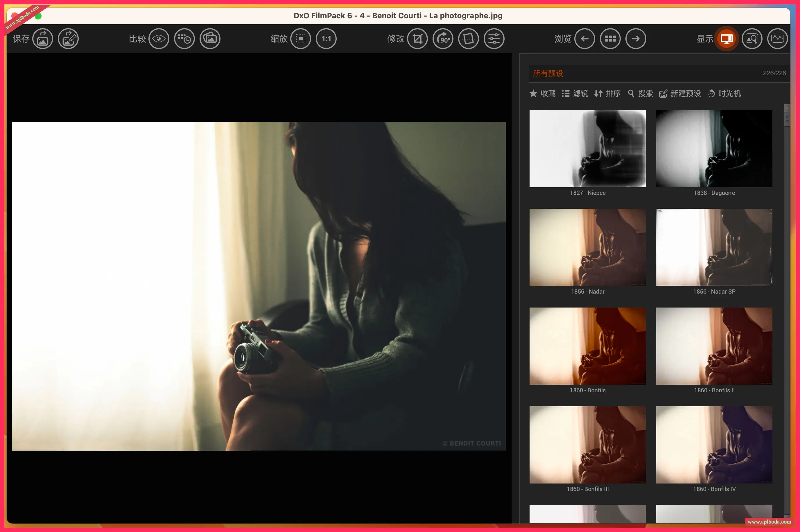Rotate the image 90 degrees
Viewport: 800px width, 532px height.
(443, 39)
